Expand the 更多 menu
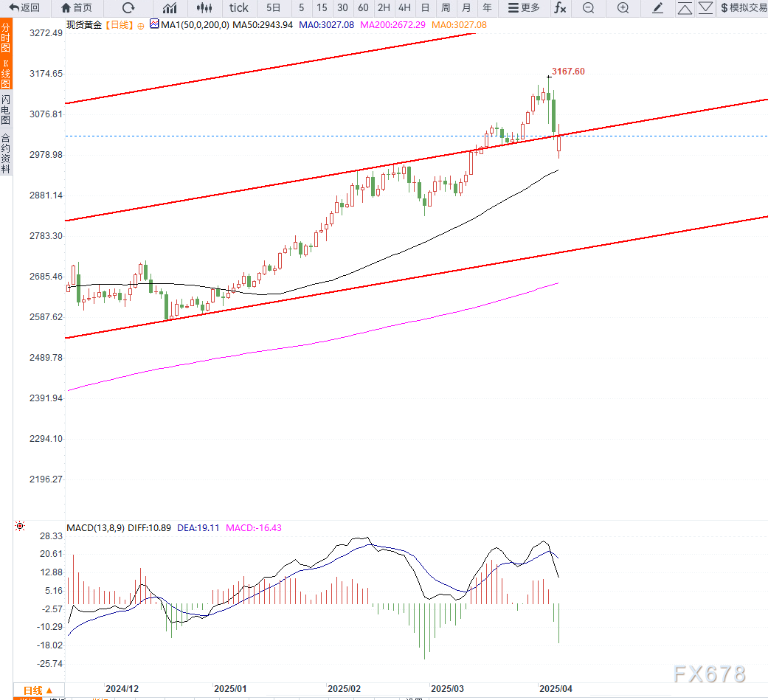Viewport: 768px width, 700px height. pos(523,8)
